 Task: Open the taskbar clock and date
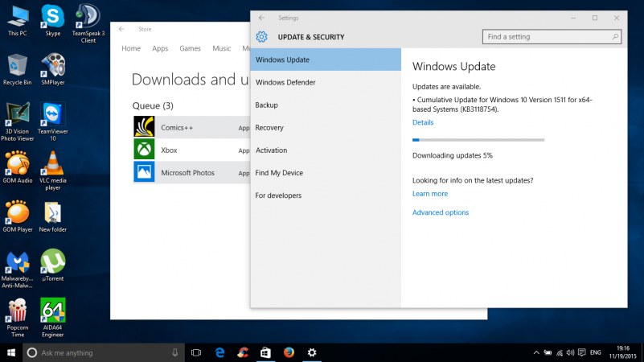pyautogui.click(x=622, y=352)
